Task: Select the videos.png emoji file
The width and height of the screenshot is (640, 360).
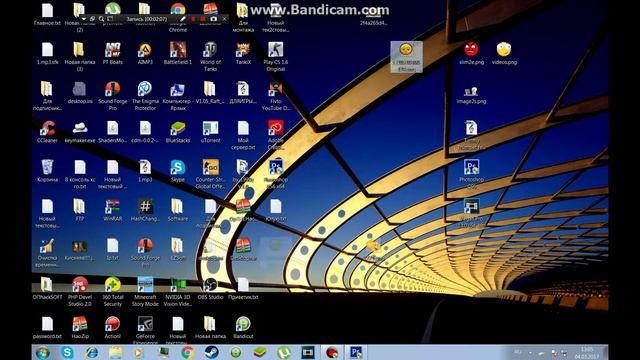Action: click(x=504, y=53)
